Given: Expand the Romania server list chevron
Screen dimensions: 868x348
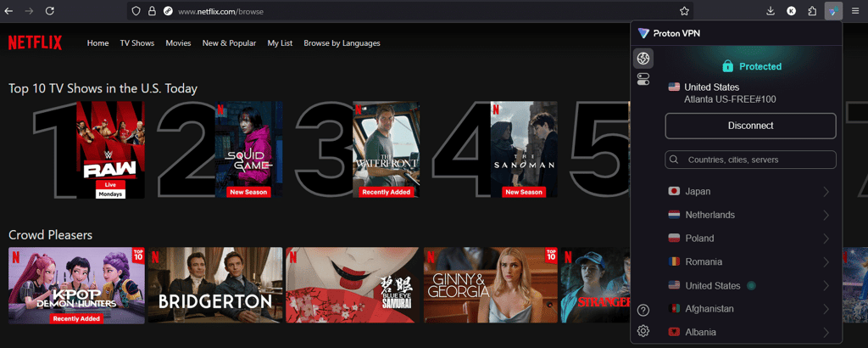Looking at the screenshot, I should pos(826,261).
